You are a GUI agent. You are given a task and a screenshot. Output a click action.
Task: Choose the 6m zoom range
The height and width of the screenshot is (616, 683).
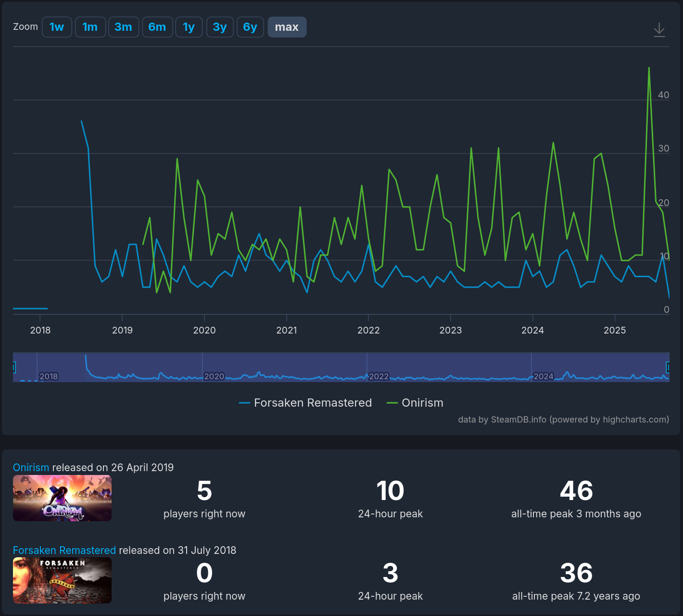click(157, 27)
